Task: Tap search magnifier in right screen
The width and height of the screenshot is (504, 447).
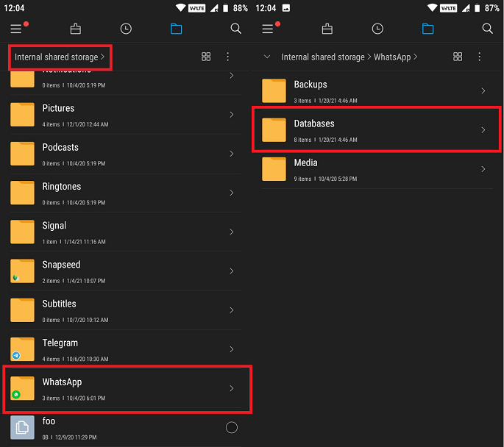Action: click(488, 29)
